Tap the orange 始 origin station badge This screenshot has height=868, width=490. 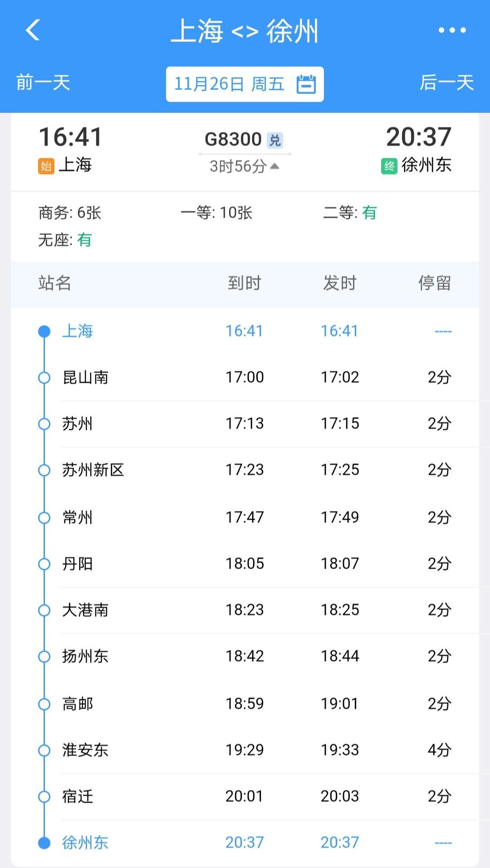point(46,166)
